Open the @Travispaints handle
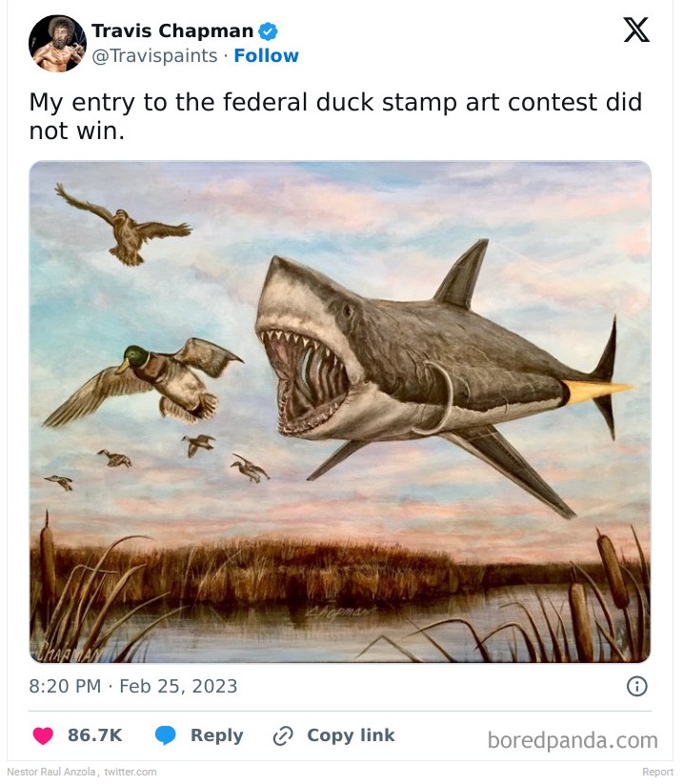Screen dimensions: 684x784 coord(156,56)
